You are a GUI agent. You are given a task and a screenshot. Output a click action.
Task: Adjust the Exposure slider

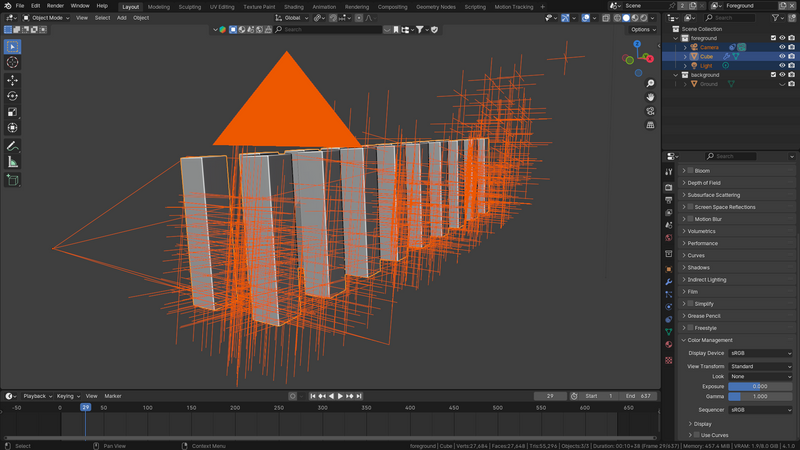coord(760,386)
